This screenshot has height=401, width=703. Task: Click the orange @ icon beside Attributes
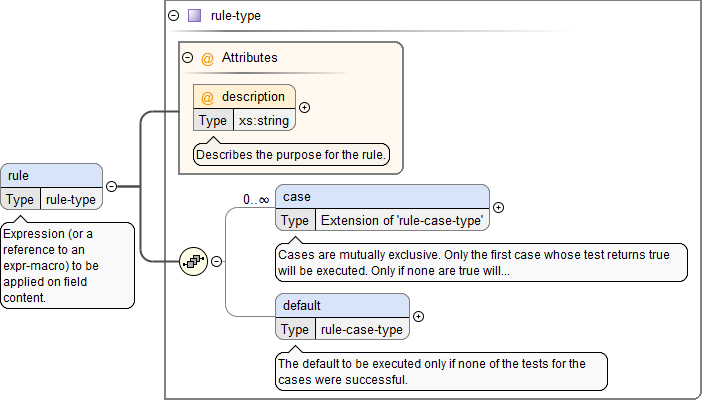coord(208,59)
